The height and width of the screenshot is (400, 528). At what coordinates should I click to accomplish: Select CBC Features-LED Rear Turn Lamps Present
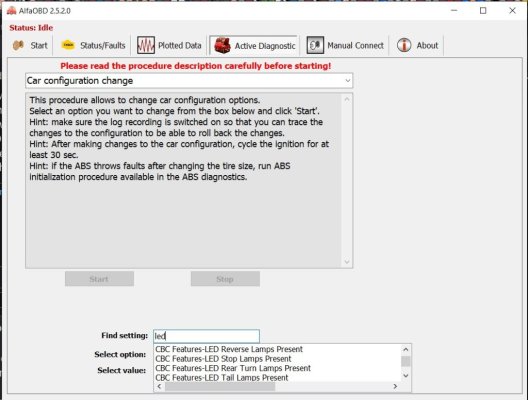click(x=233, y=368)
